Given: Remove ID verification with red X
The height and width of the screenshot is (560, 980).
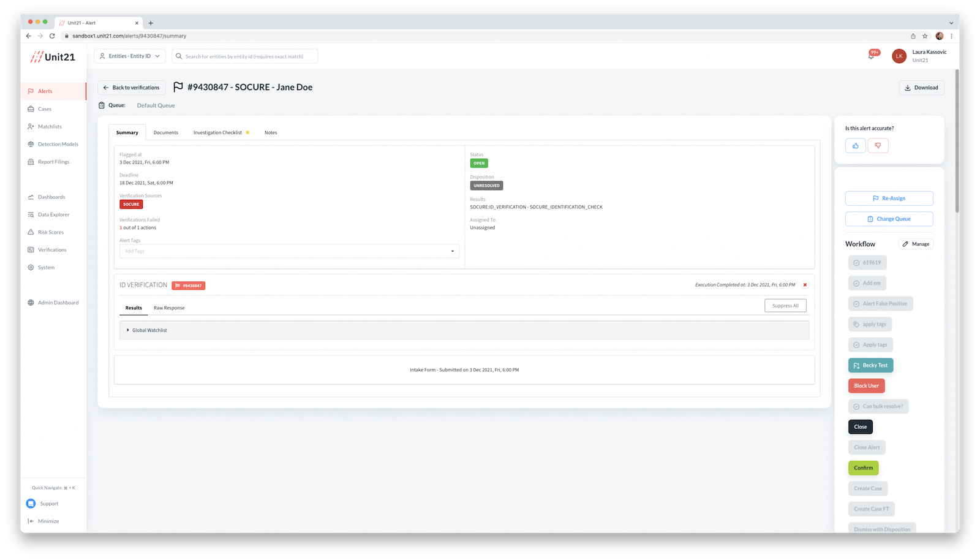Looking at the screenshot, I should pyautogui.click(x=805, y=285).
